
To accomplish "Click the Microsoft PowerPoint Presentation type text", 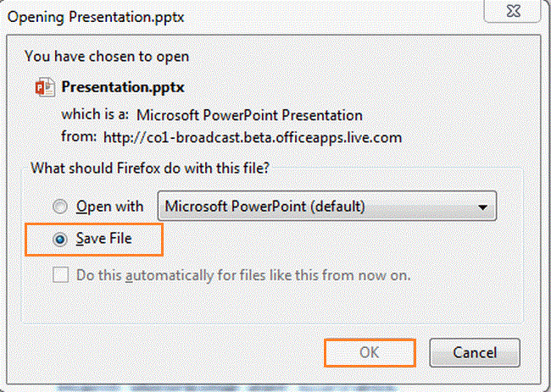I will [249, 115].
